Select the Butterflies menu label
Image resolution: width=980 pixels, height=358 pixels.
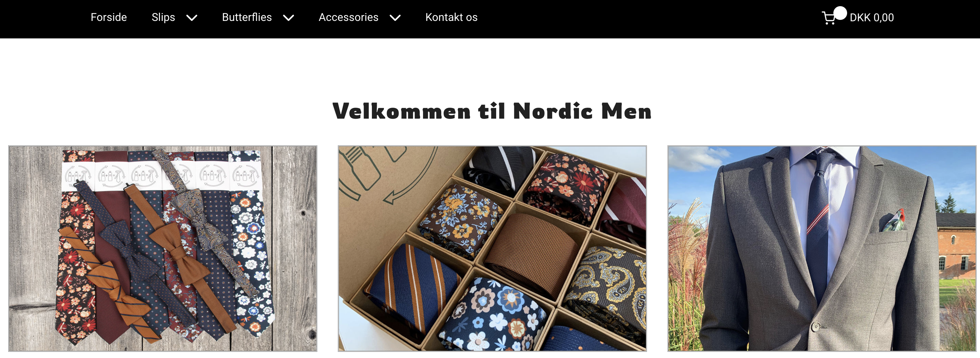pyautogui.click(x=247, y=17)
